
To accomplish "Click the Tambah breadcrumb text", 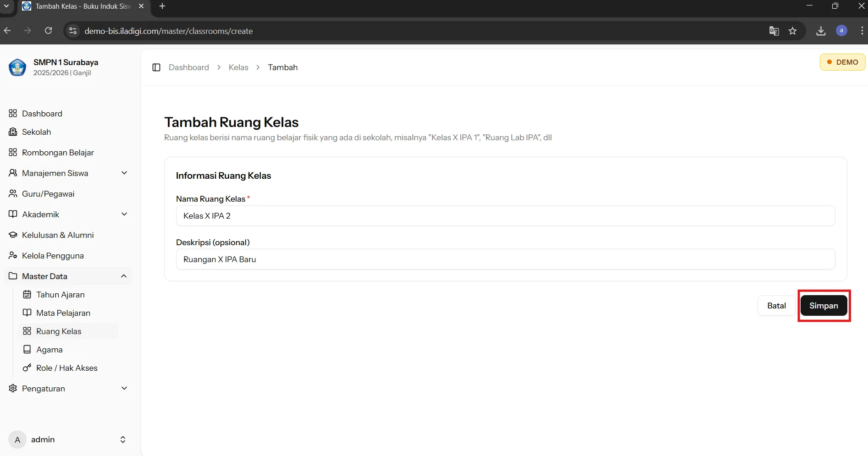I will coord(283,67).
